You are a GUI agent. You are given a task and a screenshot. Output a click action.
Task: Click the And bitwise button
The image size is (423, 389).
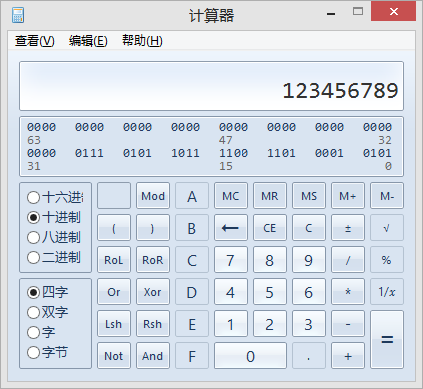pos(153,356)
